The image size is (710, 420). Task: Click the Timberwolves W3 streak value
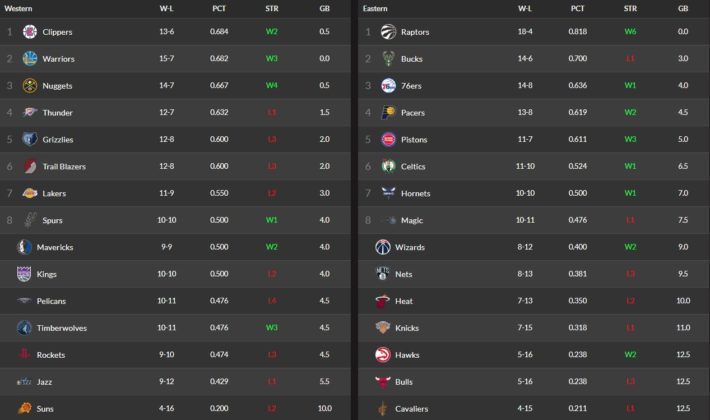tap(272, 327)
